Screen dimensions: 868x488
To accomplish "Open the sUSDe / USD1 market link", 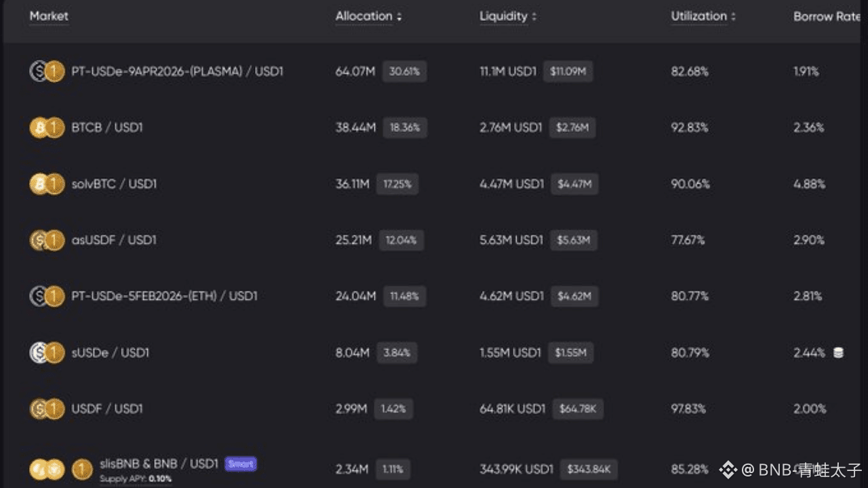I will [x=111, y=352].
